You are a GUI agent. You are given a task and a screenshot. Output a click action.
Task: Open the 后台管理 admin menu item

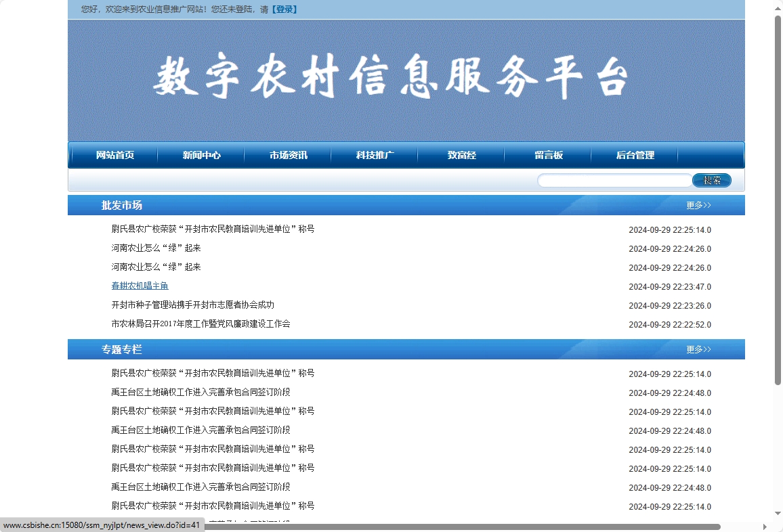635,155
